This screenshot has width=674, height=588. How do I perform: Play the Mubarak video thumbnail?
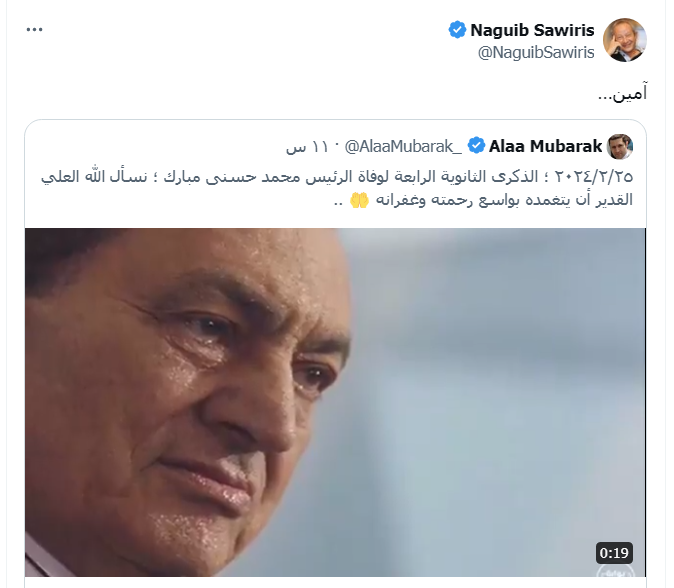(336, 400)
